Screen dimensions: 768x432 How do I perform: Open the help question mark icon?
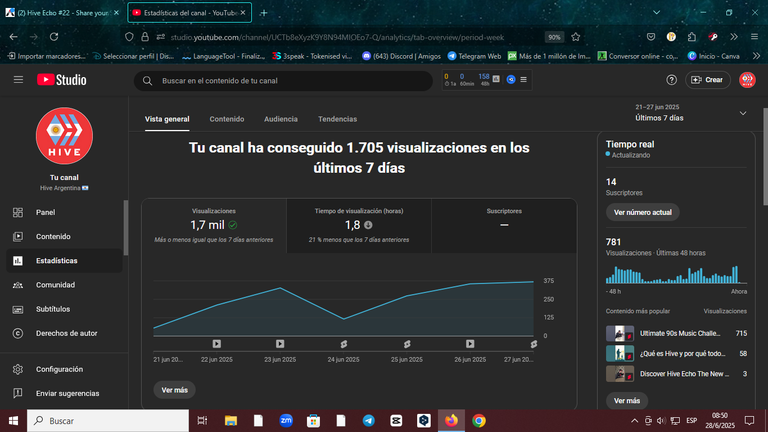coord(672,80)
